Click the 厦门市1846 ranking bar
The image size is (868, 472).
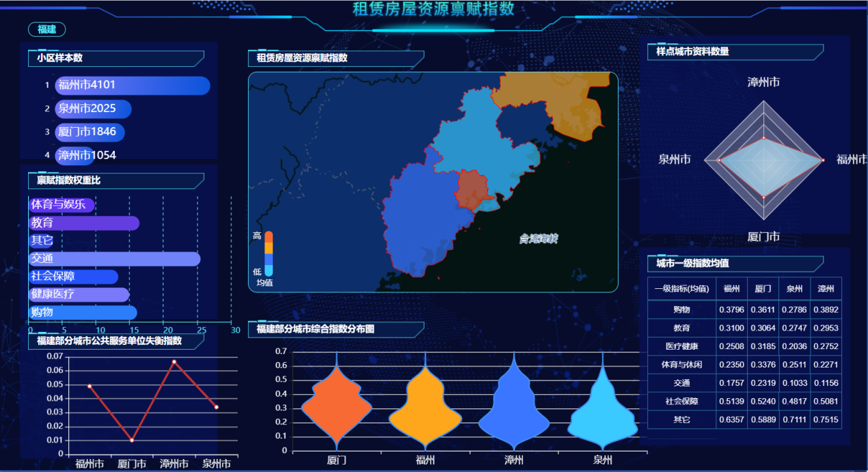[x=90, y=133]
